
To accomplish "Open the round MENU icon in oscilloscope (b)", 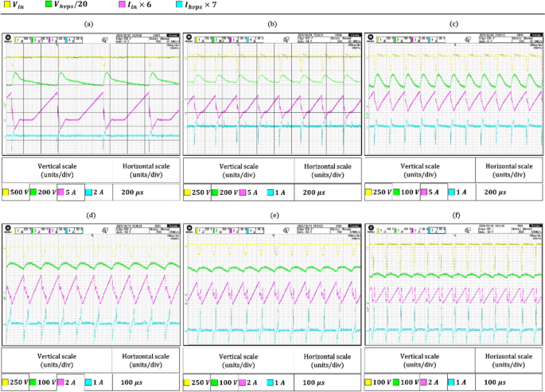I will pos(189,37).
